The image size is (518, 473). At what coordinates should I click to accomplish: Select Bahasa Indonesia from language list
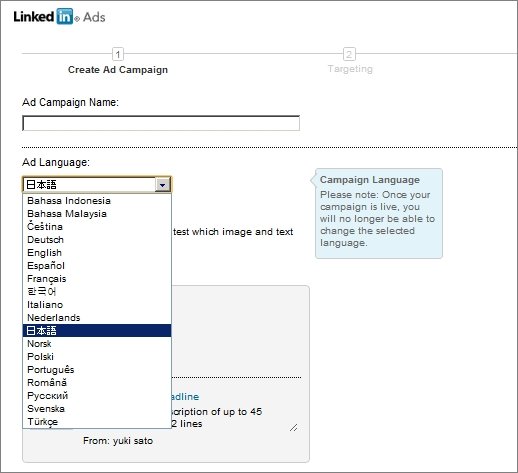coord(97,201)
